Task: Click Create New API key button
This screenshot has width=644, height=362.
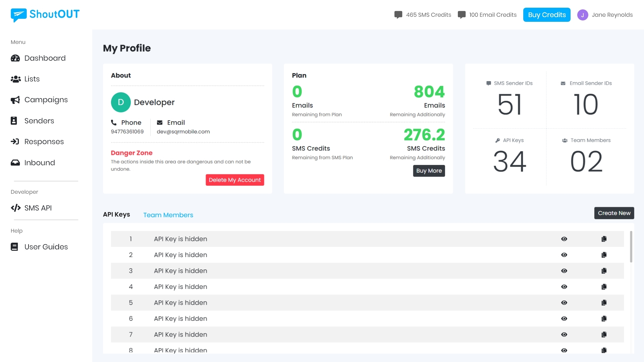Action: (614, 213)
